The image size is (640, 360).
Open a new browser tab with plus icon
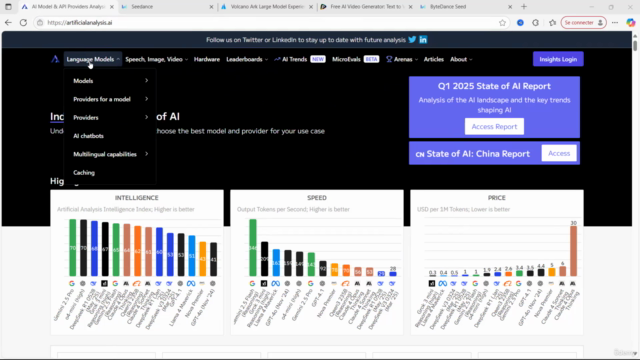coord(524,7)
